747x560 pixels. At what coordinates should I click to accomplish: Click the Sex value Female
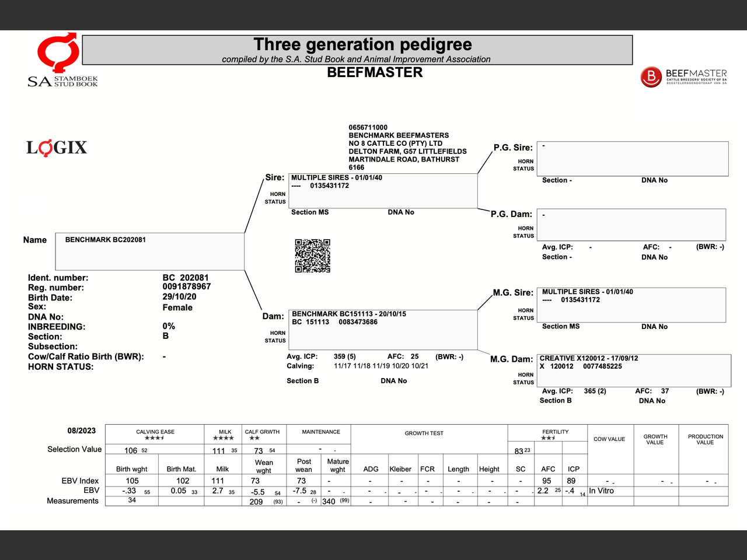(177, 307)
